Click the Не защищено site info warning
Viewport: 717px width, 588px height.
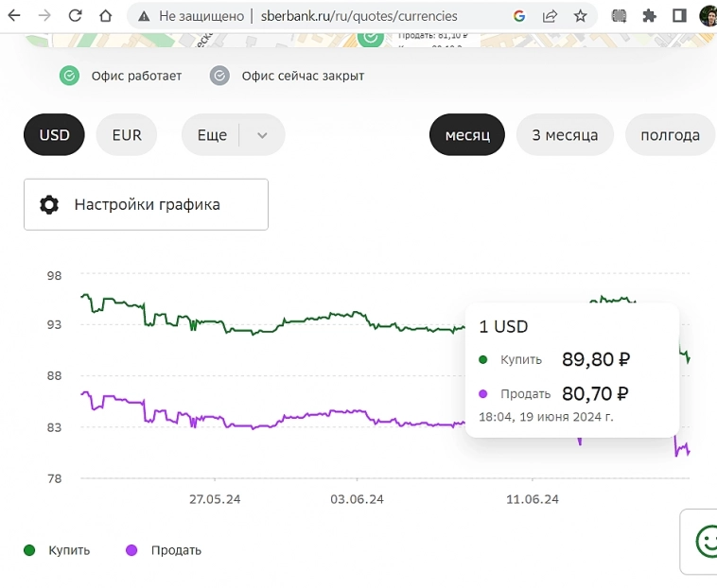[x=187, y=16]
